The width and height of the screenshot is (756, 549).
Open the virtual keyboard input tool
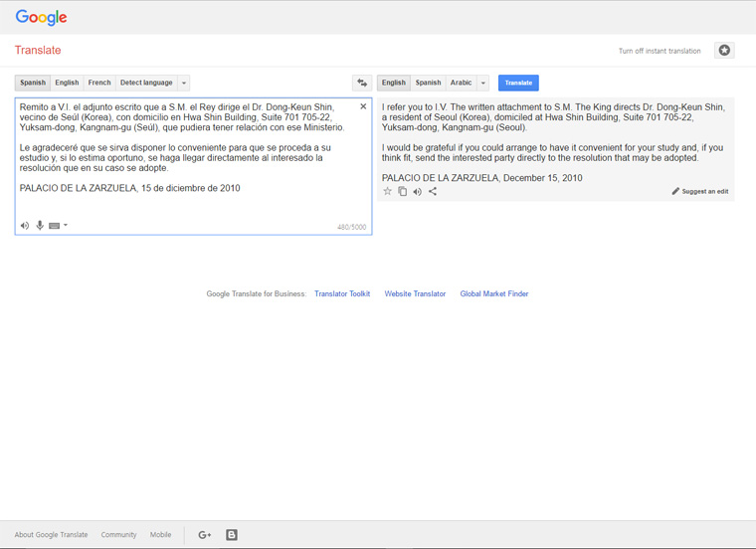pos(54,226)
